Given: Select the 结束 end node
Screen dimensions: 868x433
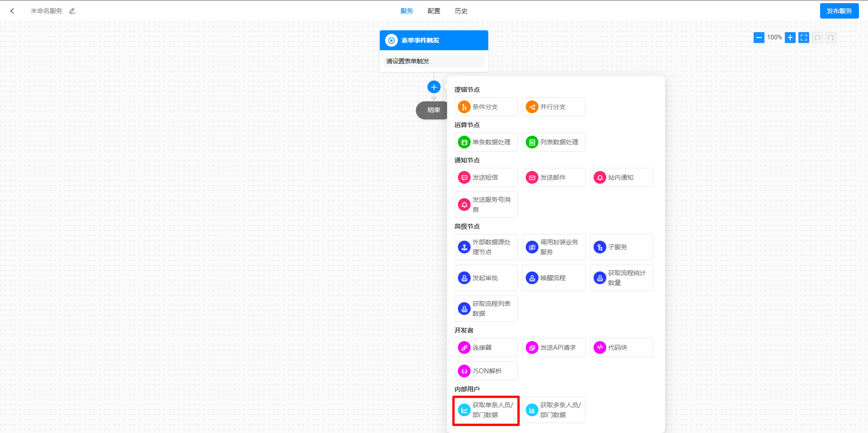Looking at the screenshot, I should click(x=432, y=110).
